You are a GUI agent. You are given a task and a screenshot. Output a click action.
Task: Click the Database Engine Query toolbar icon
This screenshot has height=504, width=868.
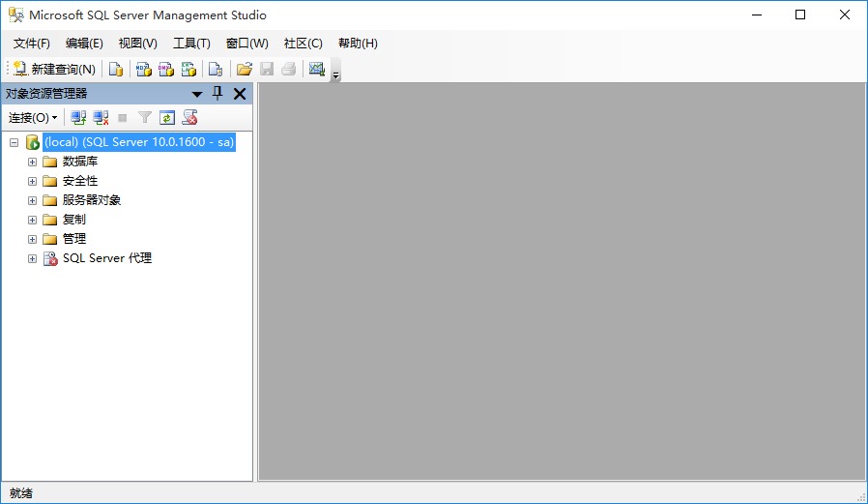point(116,70)
